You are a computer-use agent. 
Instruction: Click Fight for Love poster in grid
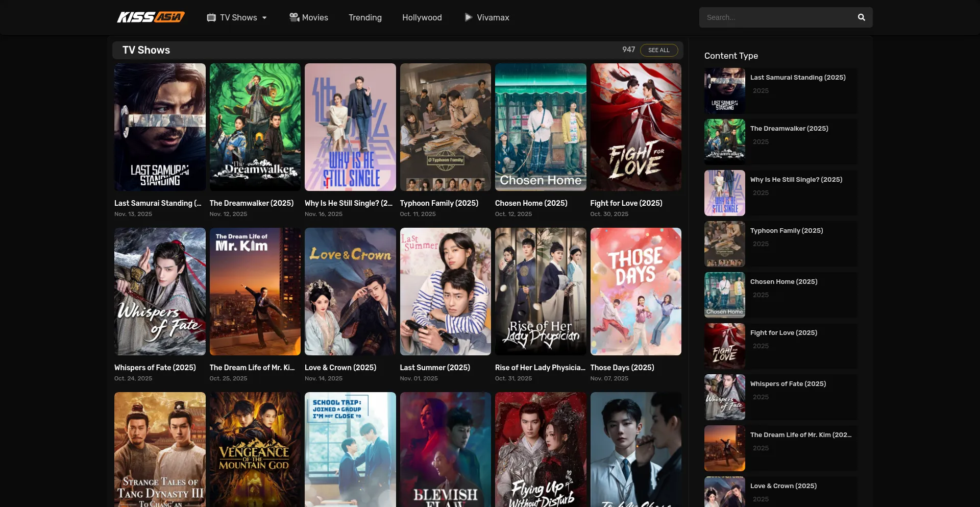coord(635,127)
